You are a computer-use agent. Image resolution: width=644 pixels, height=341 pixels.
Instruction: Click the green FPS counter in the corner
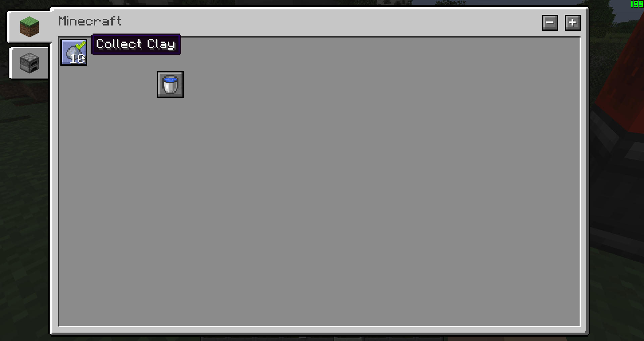(x=637, y=4)
